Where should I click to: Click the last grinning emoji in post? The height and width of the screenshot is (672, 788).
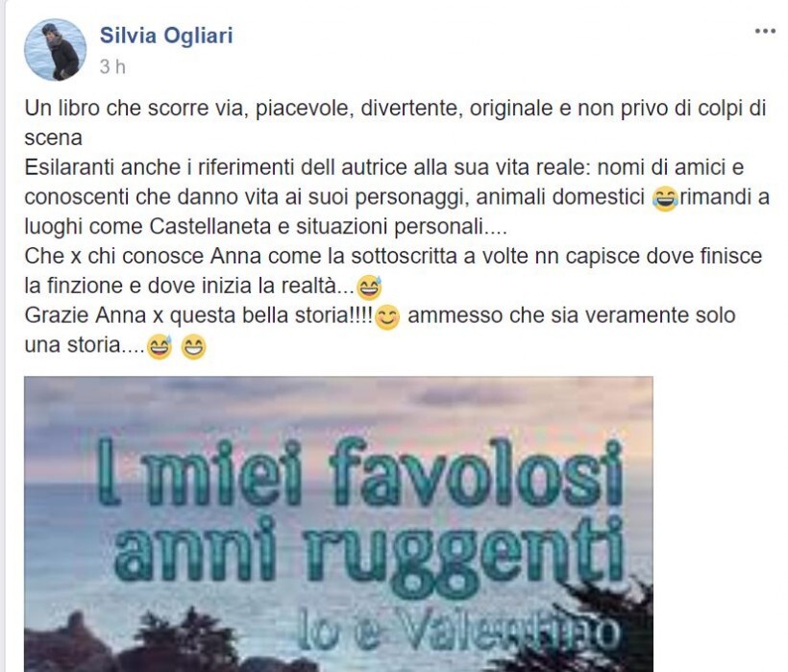click(193, 347)
